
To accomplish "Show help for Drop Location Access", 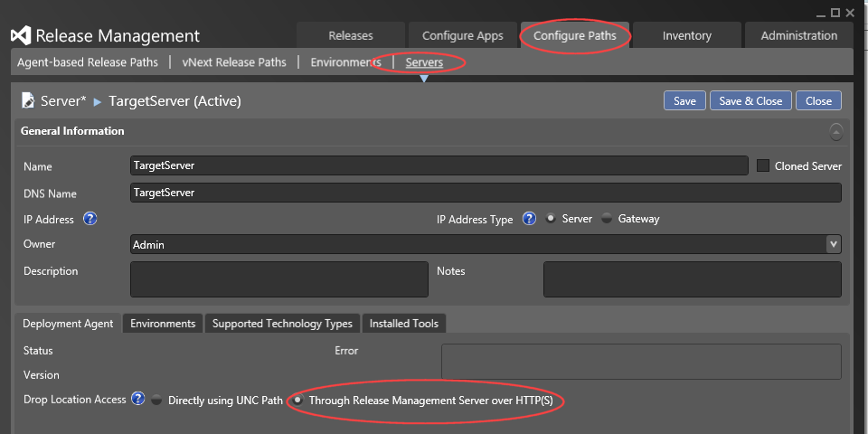I will click(137, 399).
